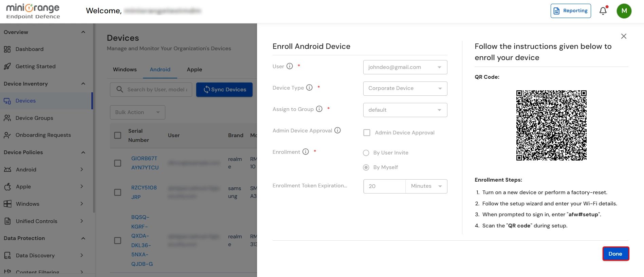Collapse the Device Inventory section
The width and height of the screenshot is (644, 277).
click(83, 84)
